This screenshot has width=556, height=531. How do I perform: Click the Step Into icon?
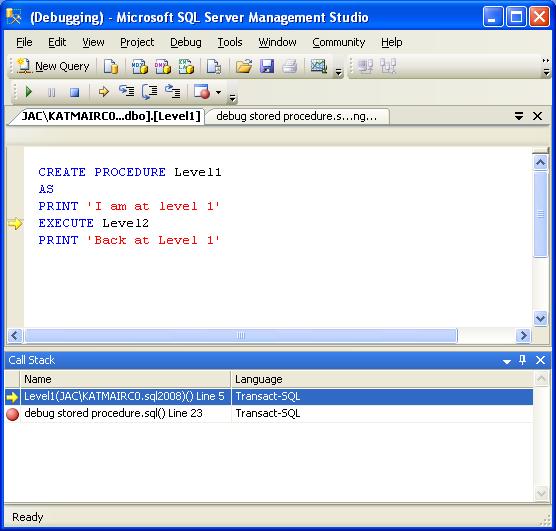(127, 92)
